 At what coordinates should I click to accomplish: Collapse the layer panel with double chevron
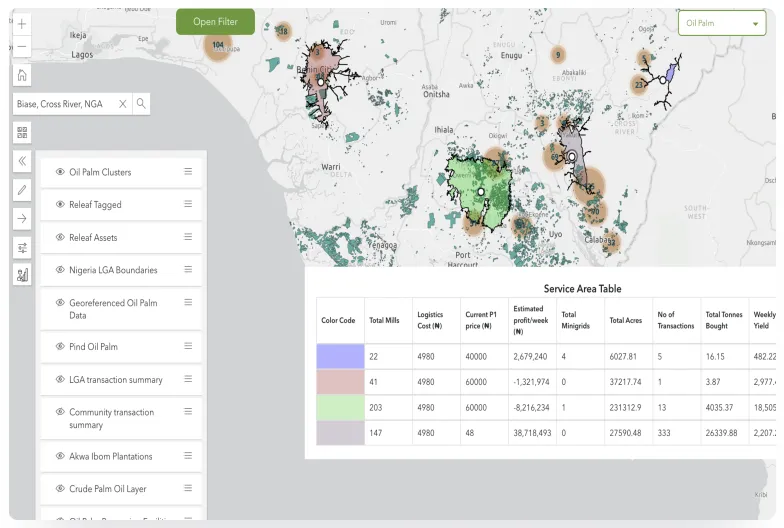(x=22, y=161)
